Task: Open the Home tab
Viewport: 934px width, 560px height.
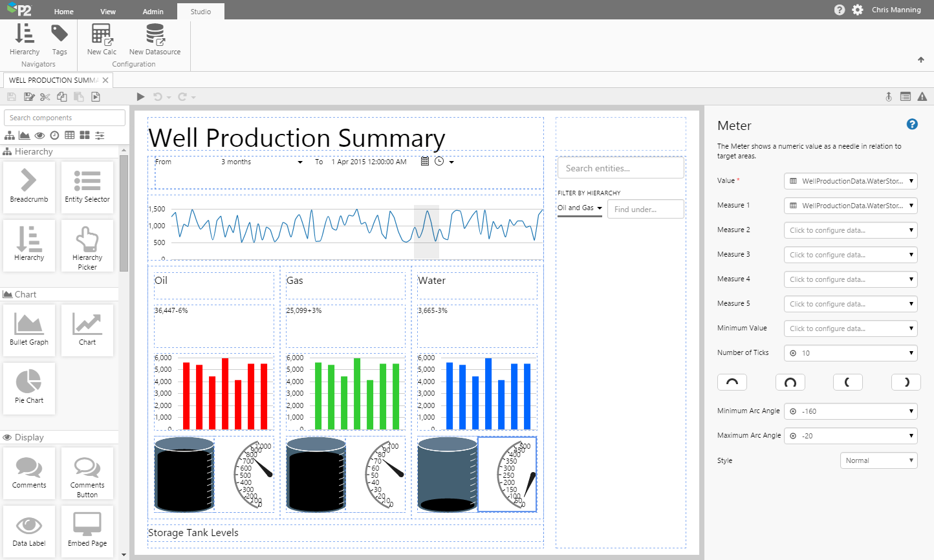Action: click(64, 12)
